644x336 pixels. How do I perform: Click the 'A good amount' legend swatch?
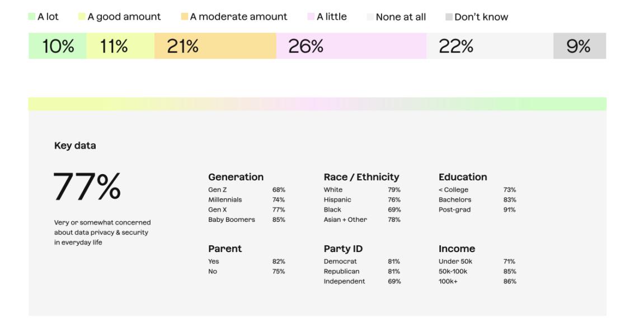(82, 17)
